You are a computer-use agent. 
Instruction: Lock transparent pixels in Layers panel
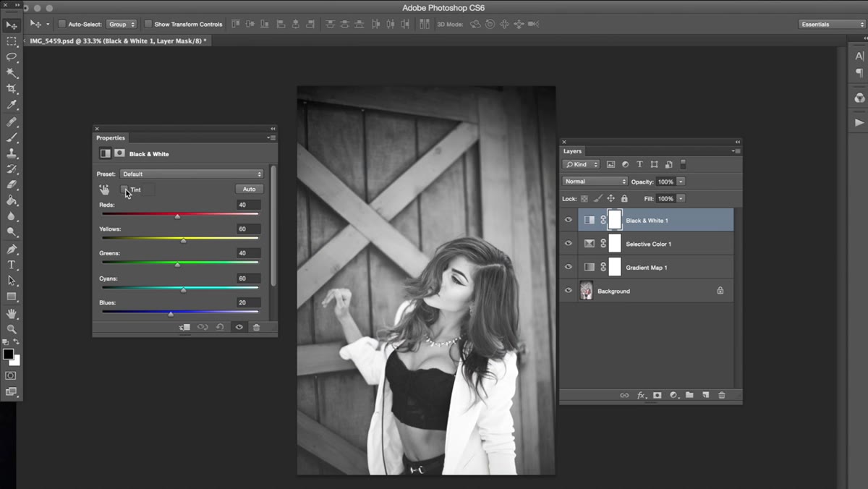click(584, 198)
